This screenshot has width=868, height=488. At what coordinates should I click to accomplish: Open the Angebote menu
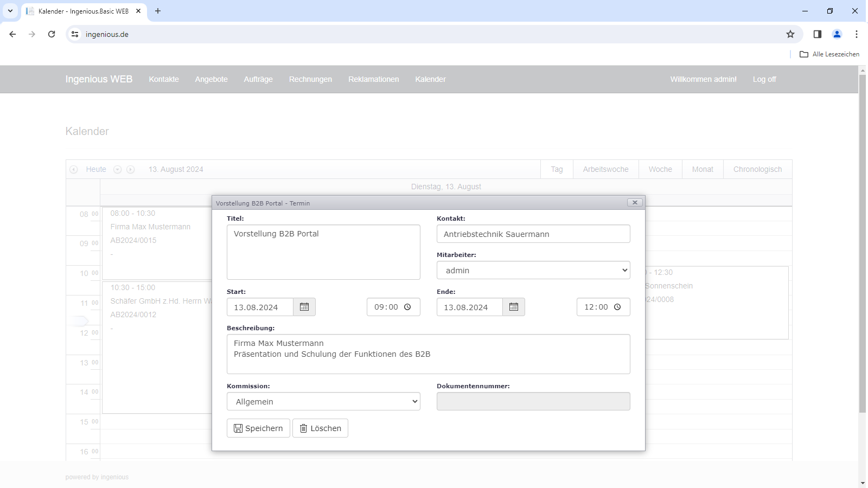point(212,79)
